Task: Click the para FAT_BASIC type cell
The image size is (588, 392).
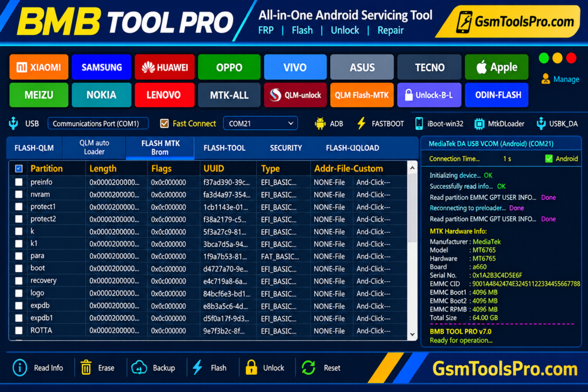Action: tap(280, 257)
